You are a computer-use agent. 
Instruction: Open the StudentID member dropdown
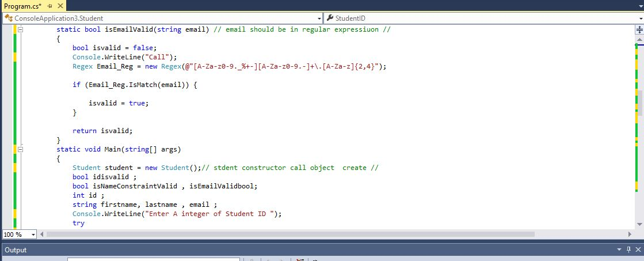pos(641,18)
